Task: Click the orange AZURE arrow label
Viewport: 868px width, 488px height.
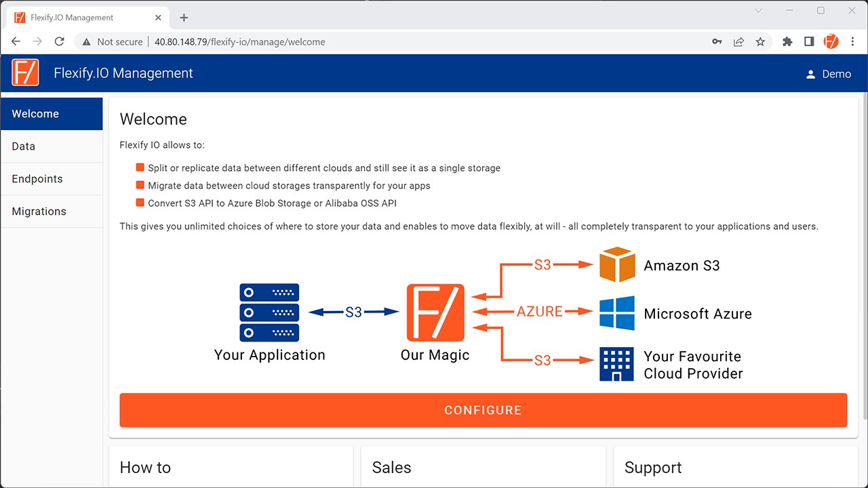Action: (540, 312)
